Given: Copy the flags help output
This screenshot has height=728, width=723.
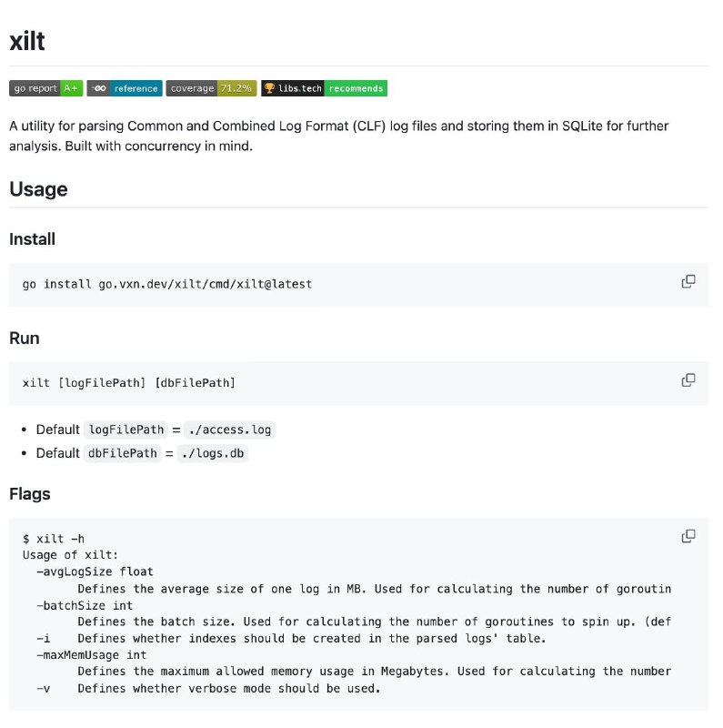Looking at the screenshot, I should click(688, 536).
